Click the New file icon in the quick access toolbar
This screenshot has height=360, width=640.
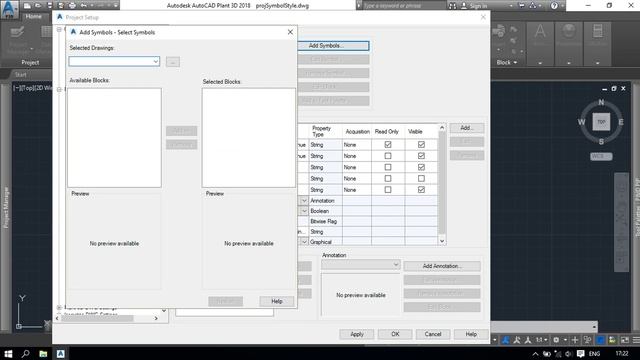click(27, 6)
